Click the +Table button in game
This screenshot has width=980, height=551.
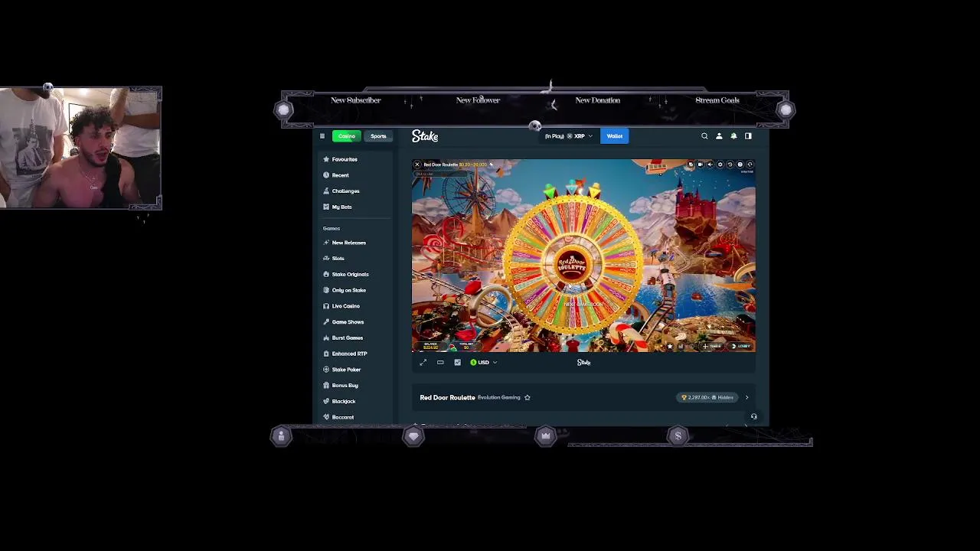714,346
